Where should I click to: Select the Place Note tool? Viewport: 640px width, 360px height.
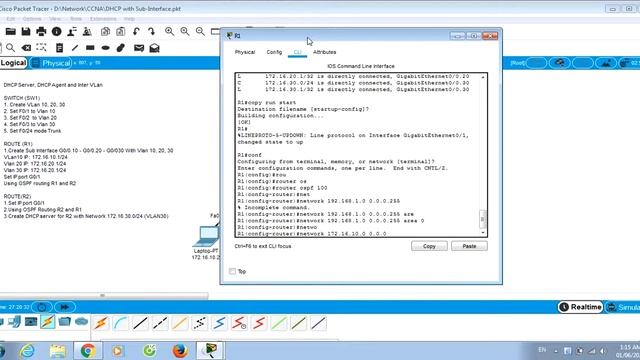click(x=60, y=48)
